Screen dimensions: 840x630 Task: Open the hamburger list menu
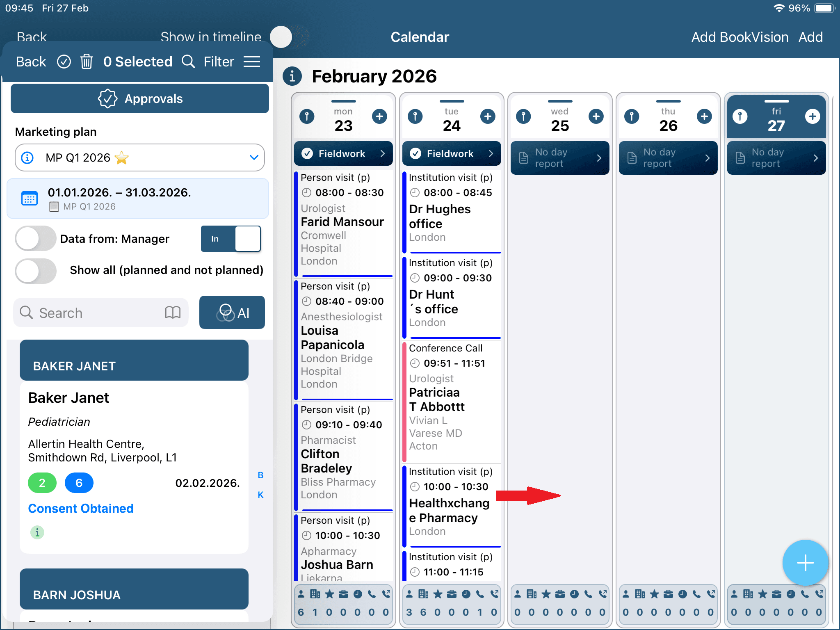click(251, 62)
